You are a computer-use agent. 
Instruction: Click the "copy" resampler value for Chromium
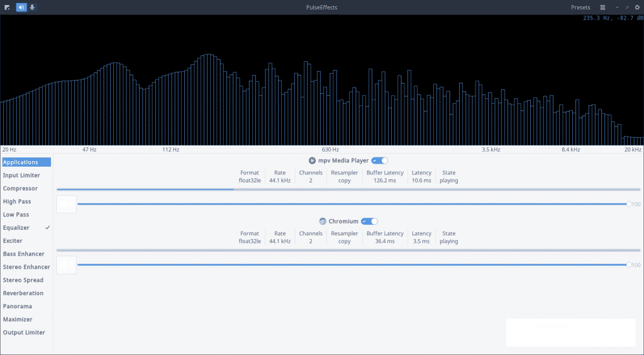tap(344, 242)
